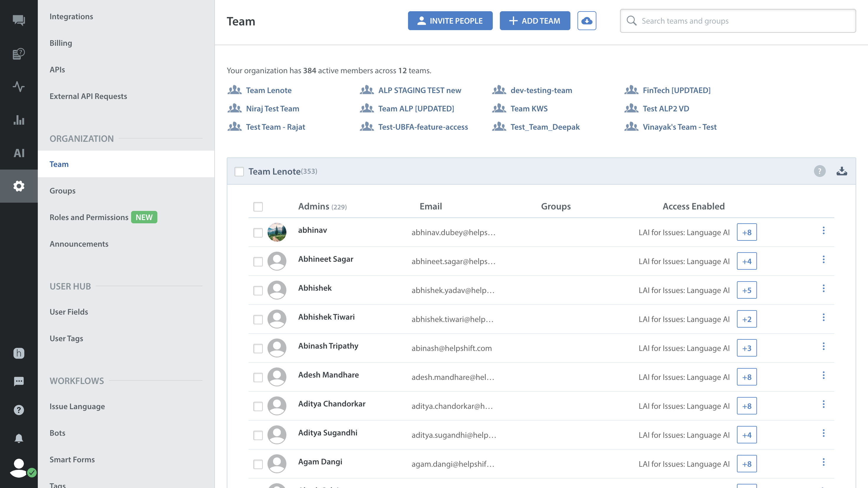The height and width of the screenshot is (488, 868).
Task: Select the Admins header checkbox
Action: pos(258,206)
